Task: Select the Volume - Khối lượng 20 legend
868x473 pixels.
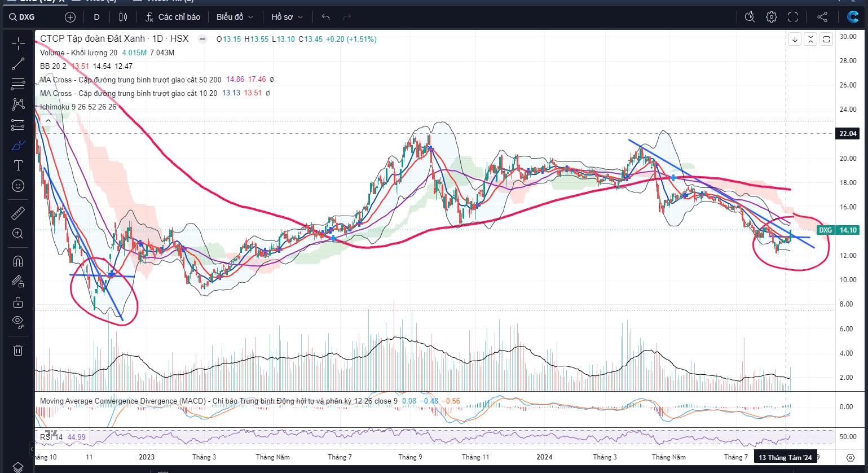Action: coord(78,52)
